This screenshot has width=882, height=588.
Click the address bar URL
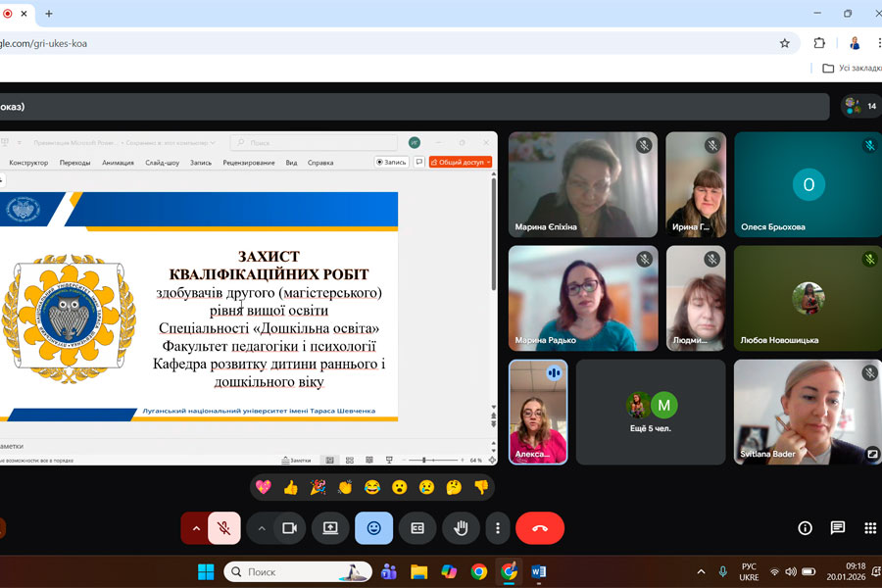(44, 43)
